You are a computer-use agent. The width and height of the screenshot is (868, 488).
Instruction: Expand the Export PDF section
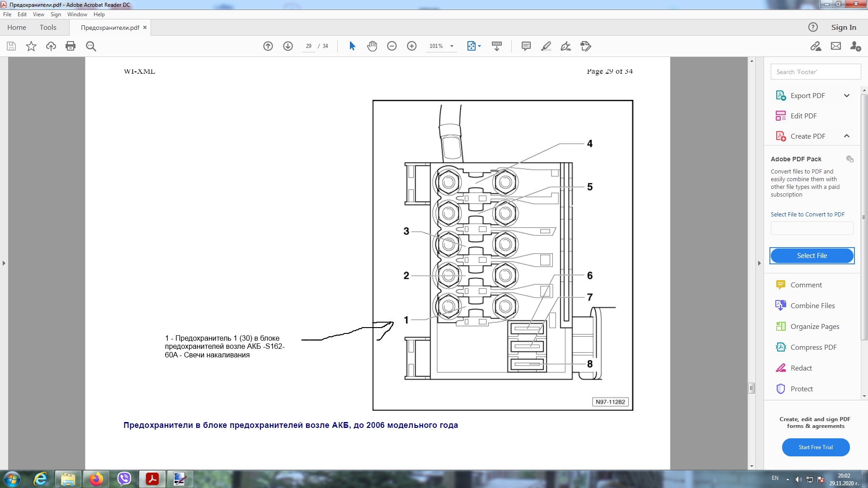pos(846,95)
